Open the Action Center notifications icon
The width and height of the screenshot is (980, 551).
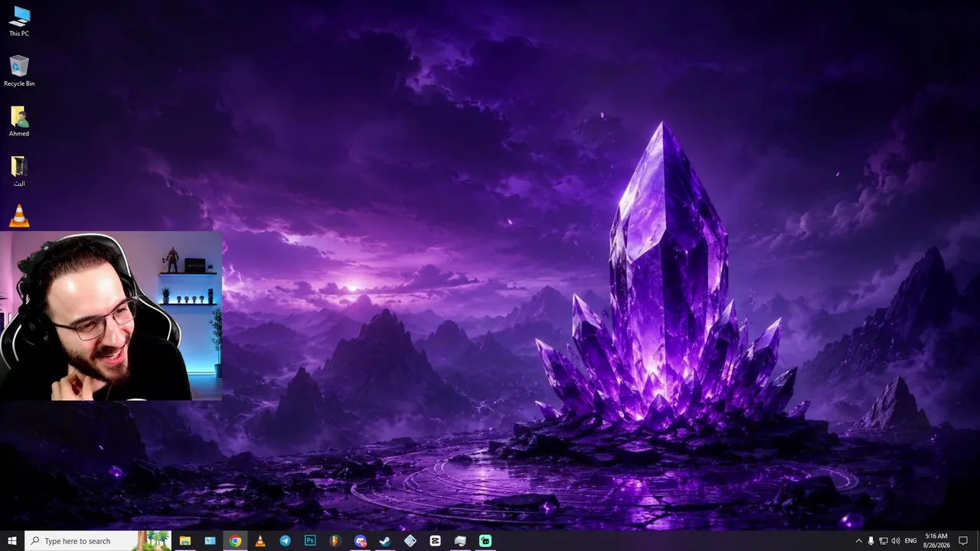(963, 541)
